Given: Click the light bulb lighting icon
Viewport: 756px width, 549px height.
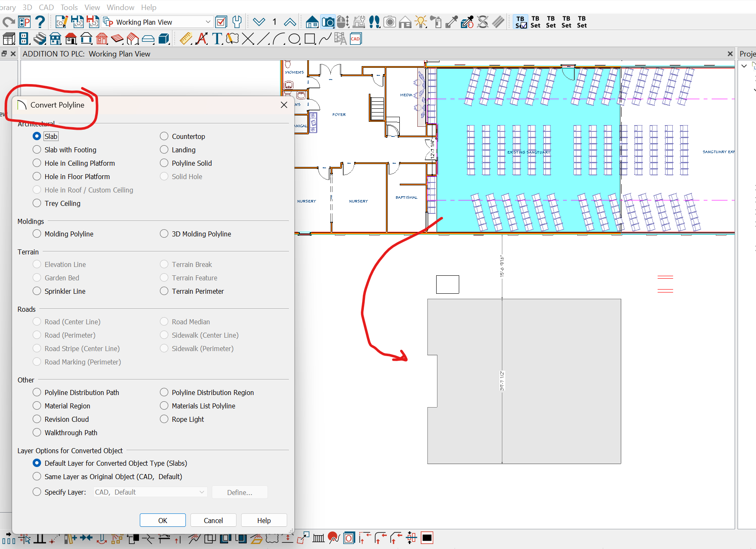Looking at the screenshot, I should tap(421, 22).
